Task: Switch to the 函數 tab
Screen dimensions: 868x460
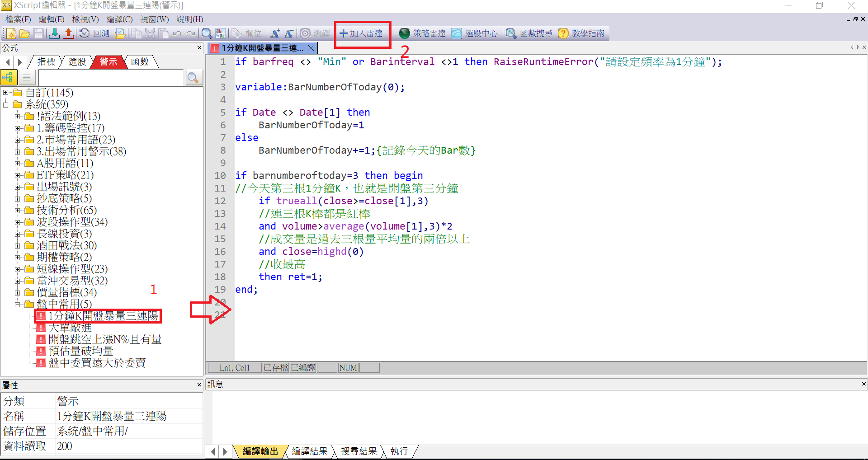Action: pyautogui.click(x=140, y=62)
